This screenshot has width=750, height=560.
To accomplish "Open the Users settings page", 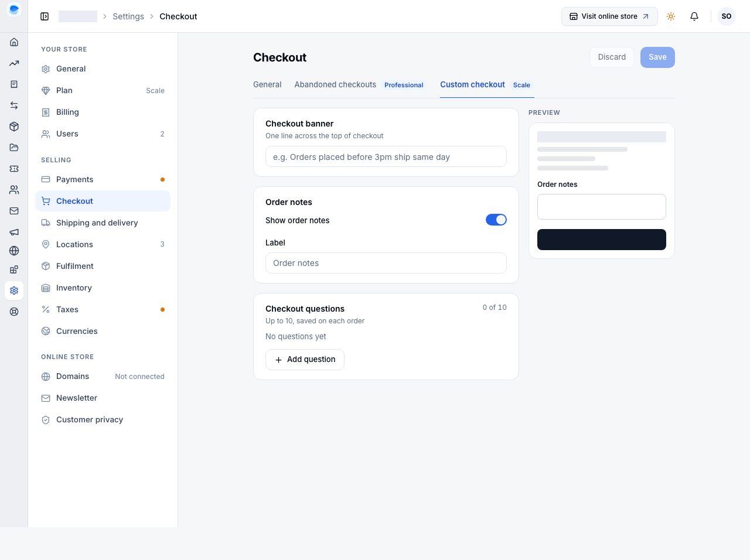I will 103,134.
